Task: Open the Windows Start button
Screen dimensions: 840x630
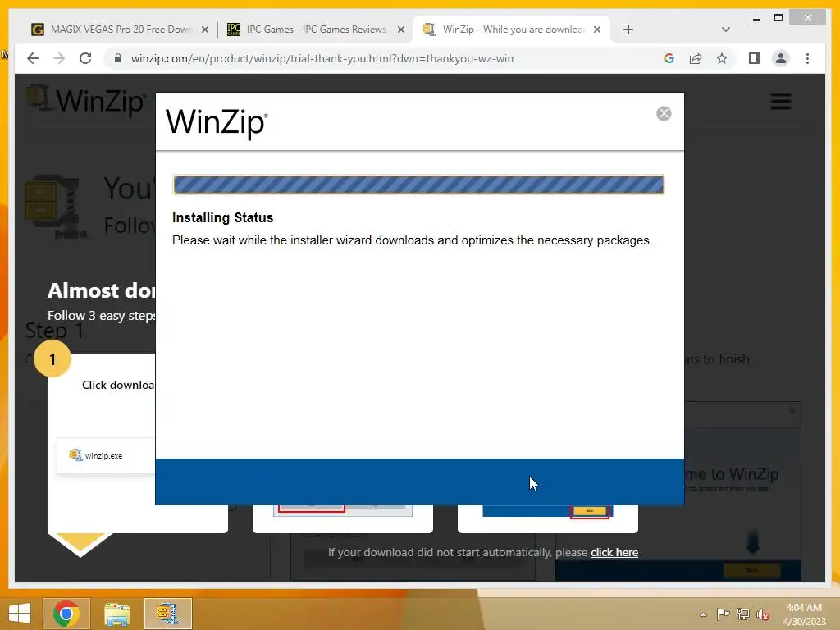Action: 20,614
